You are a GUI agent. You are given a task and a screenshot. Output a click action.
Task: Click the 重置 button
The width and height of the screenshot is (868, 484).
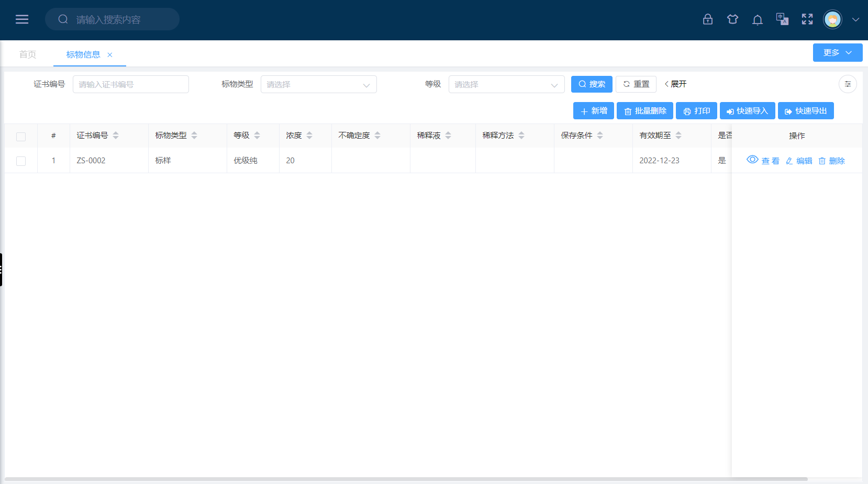coord(636,84)
